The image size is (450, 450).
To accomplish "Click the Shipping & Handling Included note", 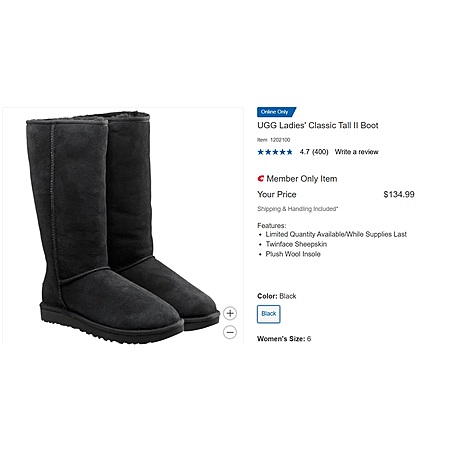I will click(298, 209).
